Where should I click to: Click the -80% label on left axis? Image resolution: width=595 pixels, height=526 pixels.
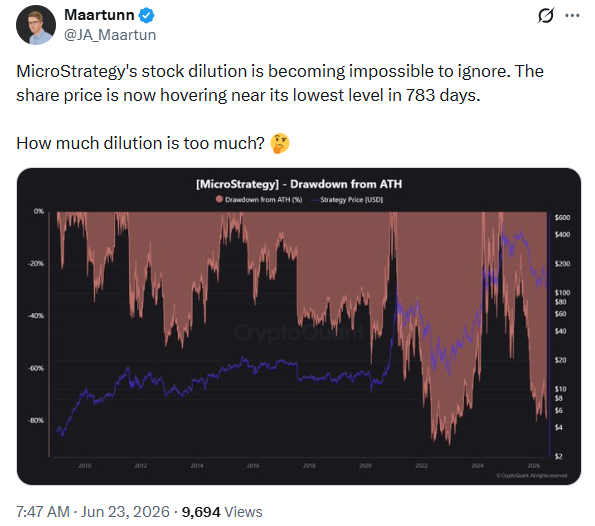[36, 420]
